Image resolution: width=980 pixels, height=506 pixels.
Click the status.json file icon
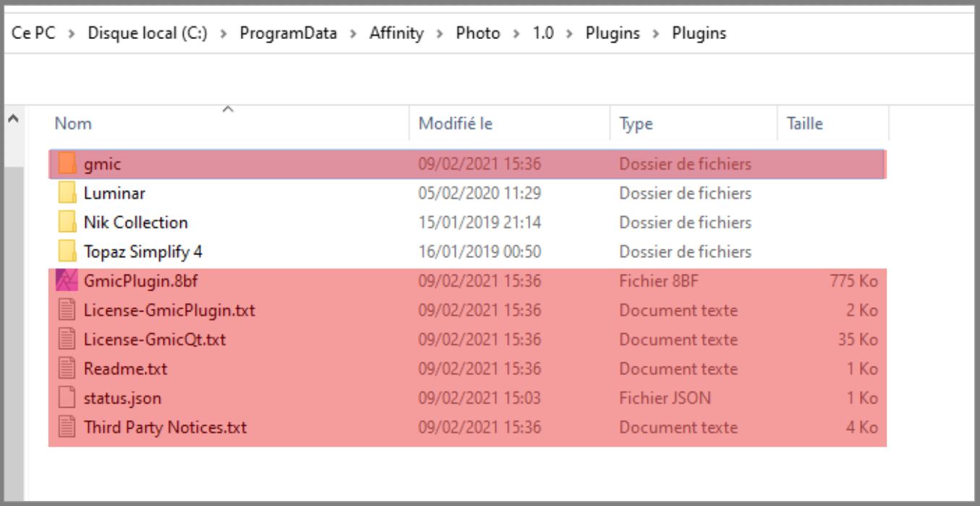[67, 398]
